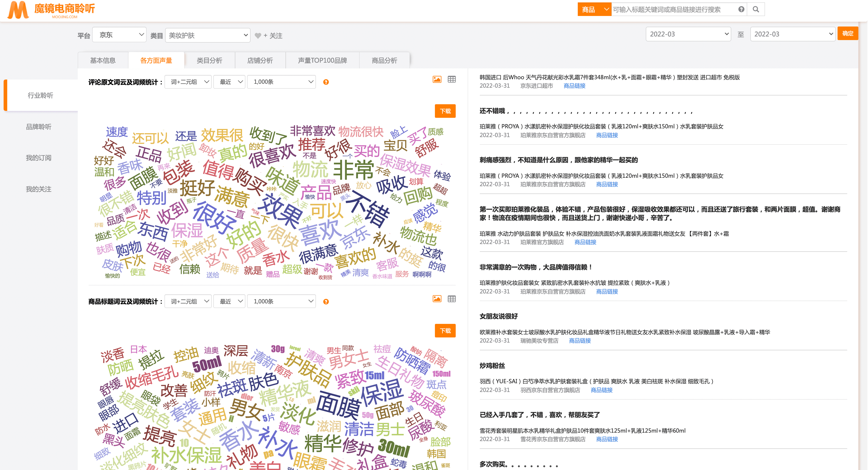Image resolution: width=868 pixels, height=470 pixels.
Task: Click the orange help icon beside review word cloud
Action: pos(326,82)
